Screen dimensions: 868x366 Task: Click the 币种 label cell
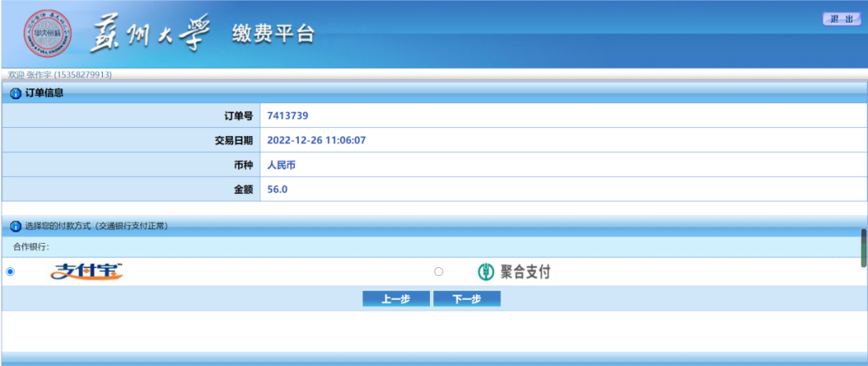coord(131,164)
